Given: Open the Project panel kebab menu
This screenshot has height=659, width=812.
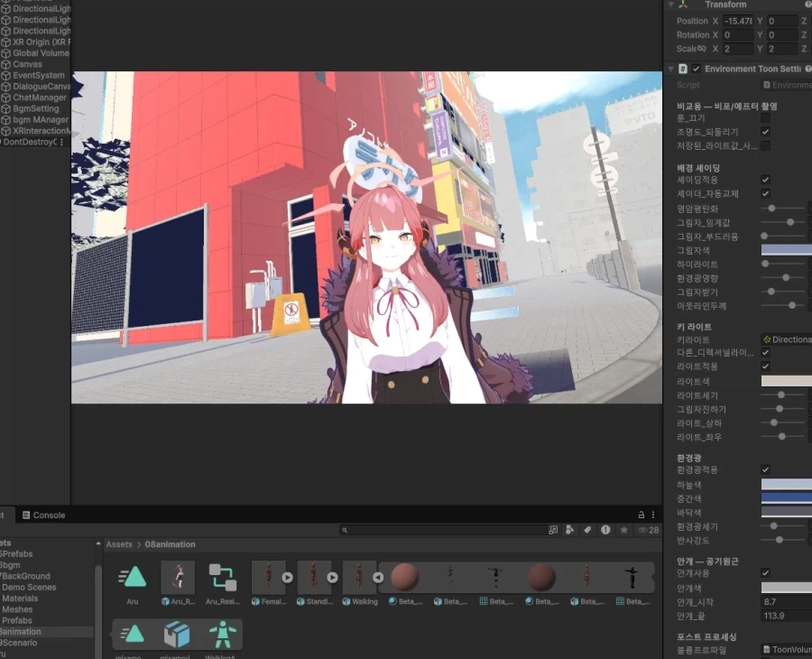Looking at the screenshot, I should [x=653, y=515].
